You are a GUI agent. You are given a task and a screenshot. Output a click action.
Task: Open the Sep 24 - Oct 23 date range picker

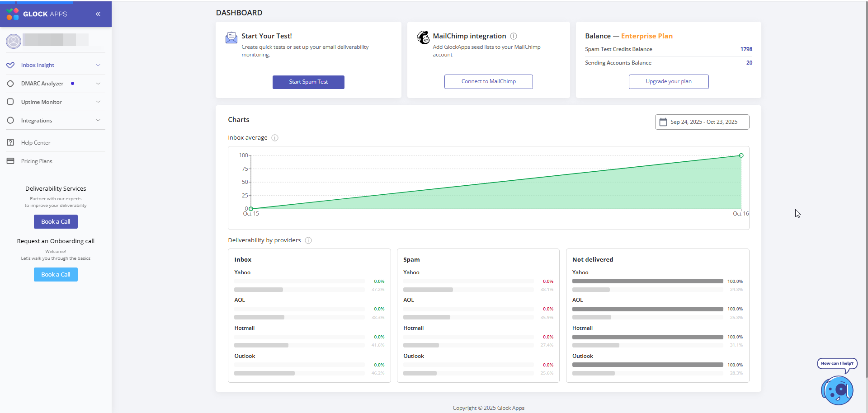[703, 122]
